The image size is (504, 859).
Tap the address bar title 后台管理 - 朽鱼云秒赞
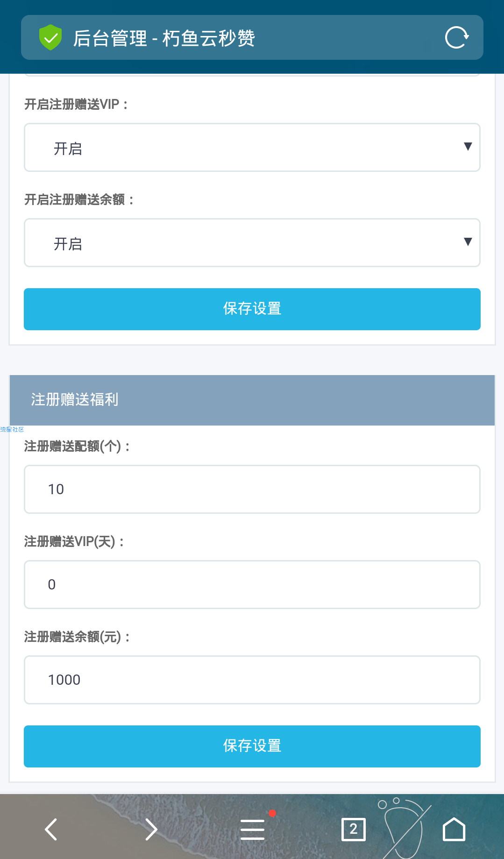pyautogui.click(x=164, y=38)
